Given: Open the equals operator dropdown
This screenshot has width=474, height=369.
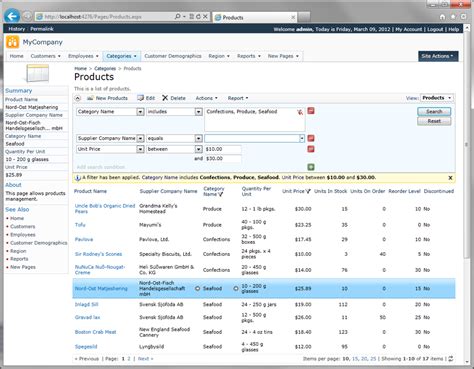Looking at the screenshot, I should coord(198,138).
